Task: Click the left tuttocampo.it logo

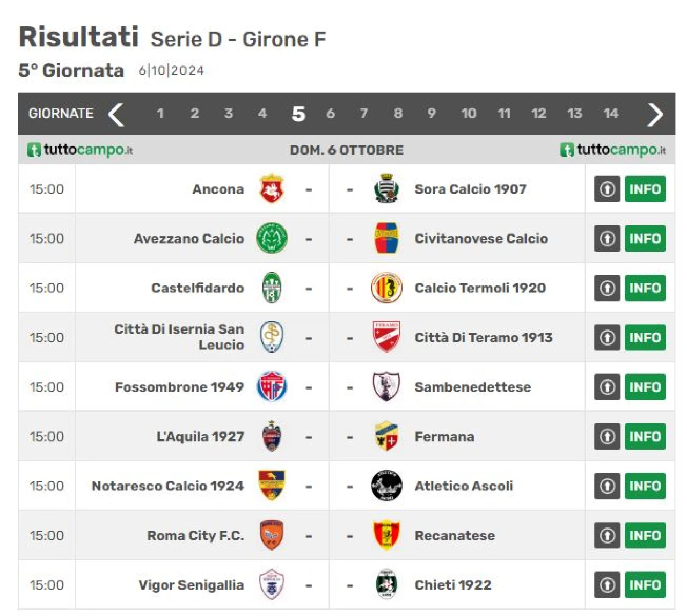Action: pos(80,150)
